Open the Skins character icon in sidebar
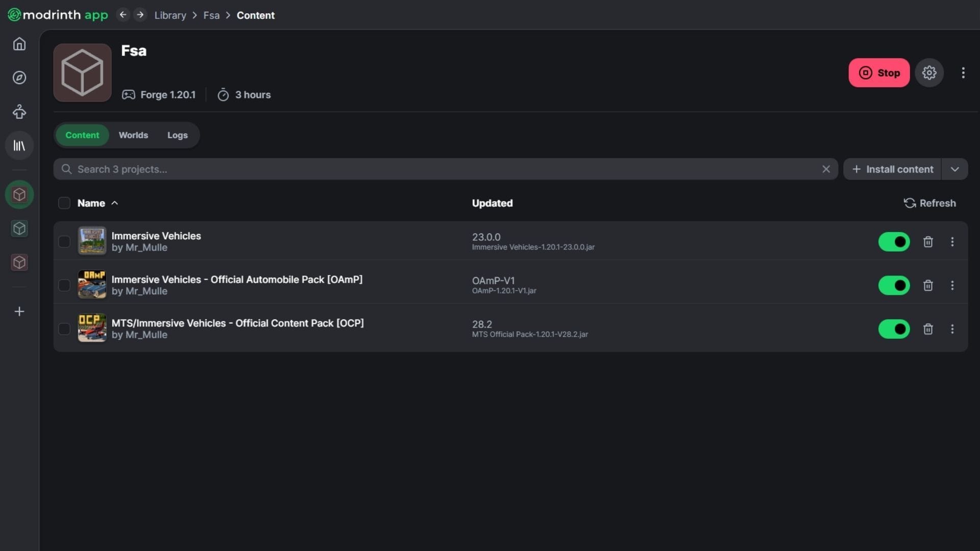The height and width of the screenshot is (551, 980). click(x=19, y=112)
